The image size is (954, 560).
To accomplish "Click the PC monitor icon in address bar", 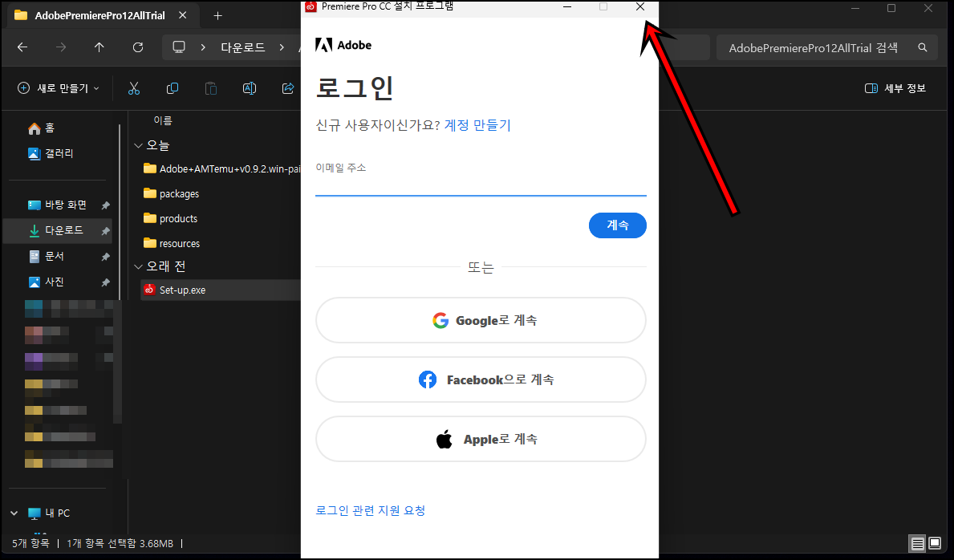I will tap(179, 47).
